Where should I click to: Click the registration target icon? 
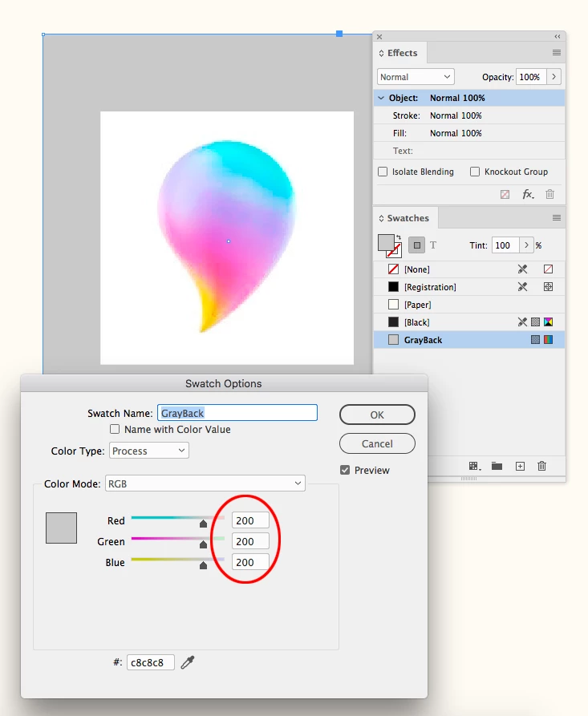[548, 287]
